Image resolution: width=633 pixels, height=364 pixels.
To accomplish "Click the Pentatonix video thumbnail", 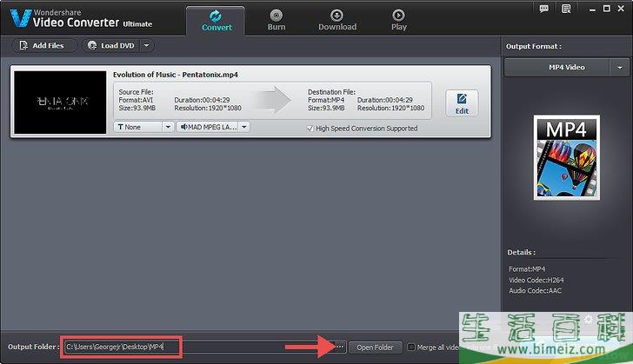I will [x=60, y=103].
